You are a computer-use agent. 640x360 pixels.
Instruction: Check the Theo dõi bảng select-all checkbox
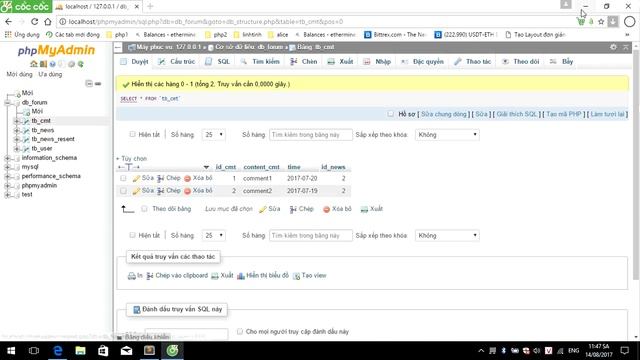click(144, 209)
